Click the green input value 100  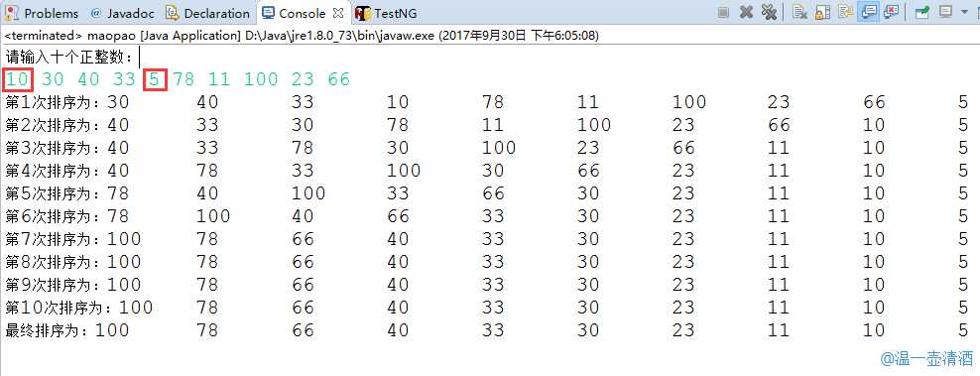coord(261,79)
